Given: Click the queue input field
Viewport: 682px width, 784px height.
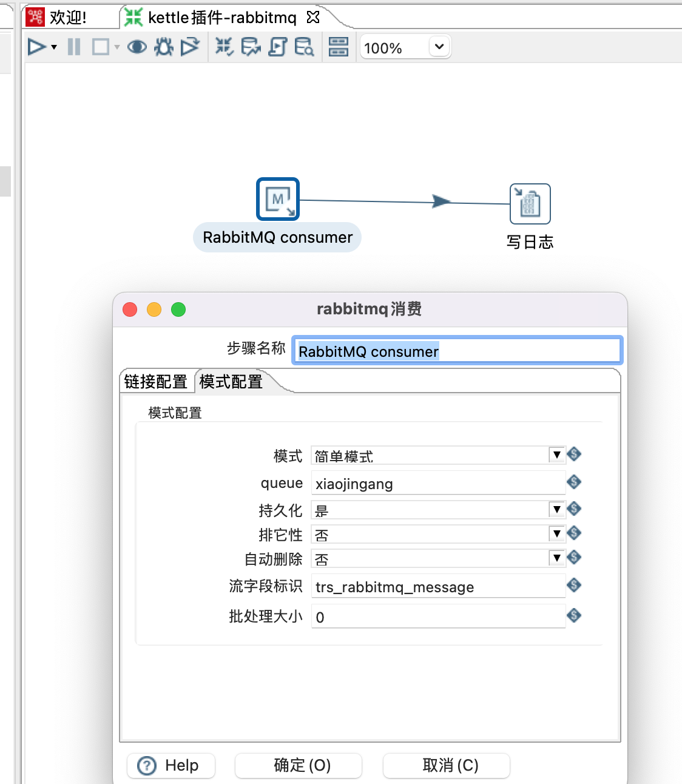Looking at the screenshot, I should (438, 483).
